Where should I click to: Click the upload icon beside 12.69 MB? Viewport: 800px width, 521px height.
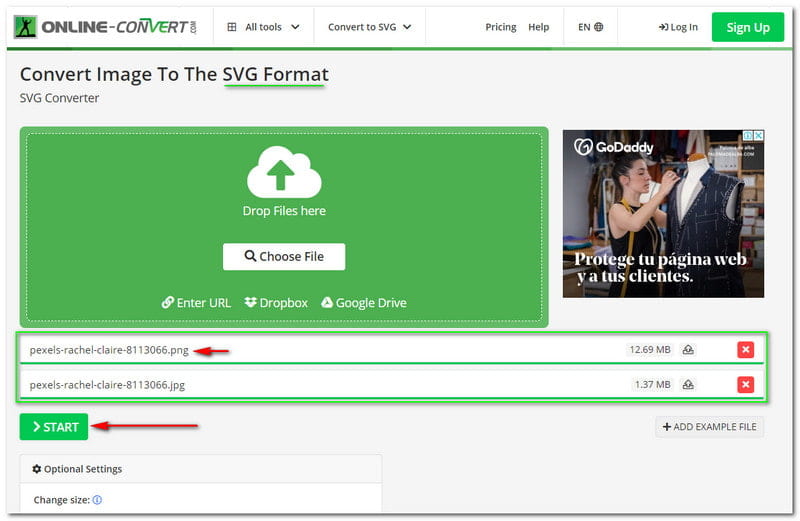(688, 350)
